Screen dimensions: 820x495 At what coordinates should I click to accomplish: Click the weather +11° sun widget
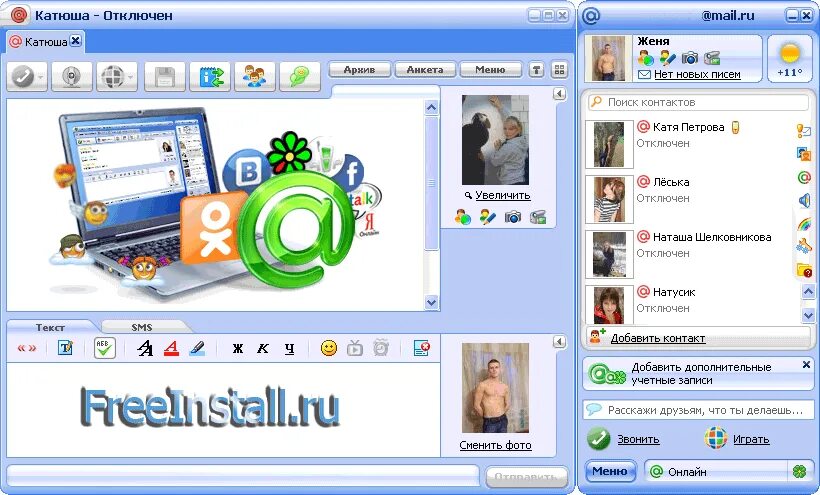790,59
